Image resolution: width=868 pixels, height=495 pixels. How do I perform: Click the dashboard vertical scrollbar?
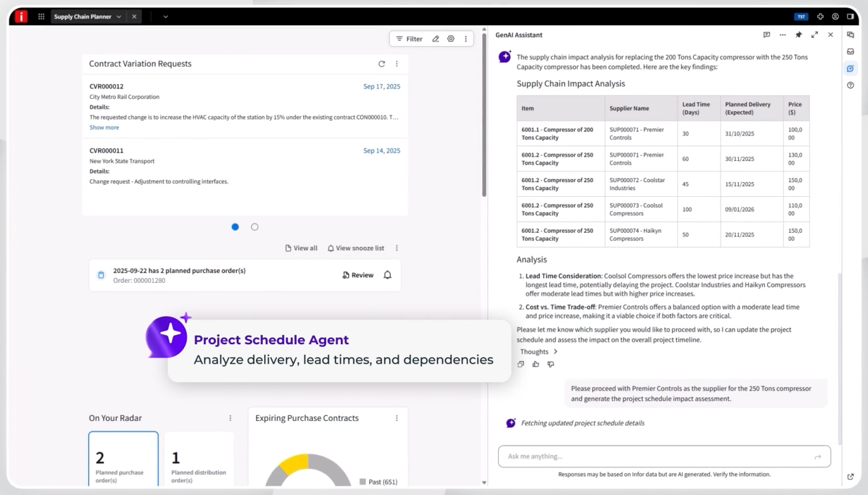pos(484,113)
